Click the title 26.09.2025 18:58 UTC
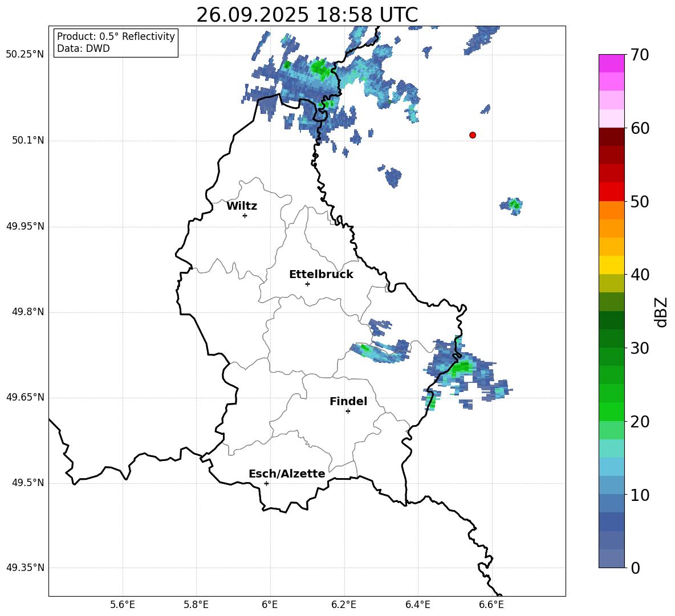This screenshot has width=675, height=616. [307, 15]
